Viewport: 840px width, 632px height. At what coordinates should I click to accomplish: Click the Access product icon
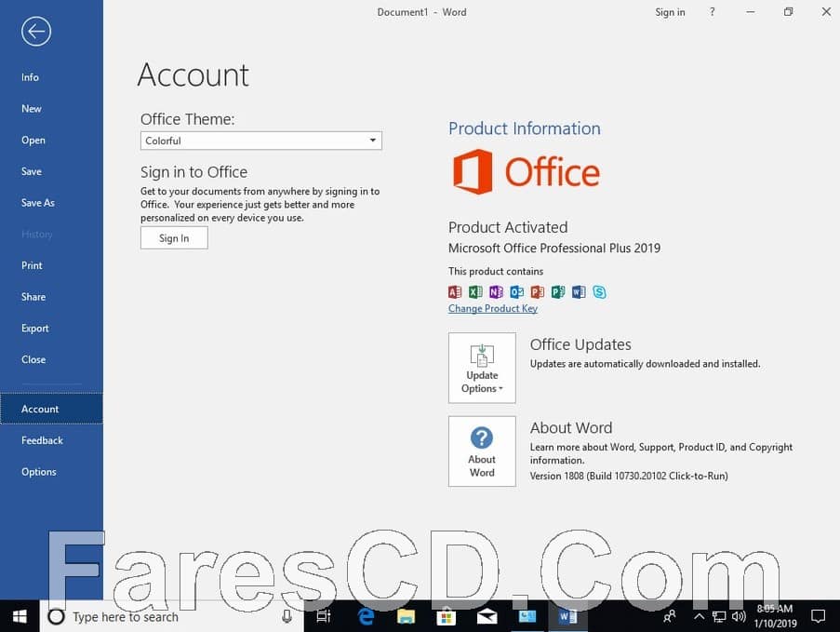455,291
